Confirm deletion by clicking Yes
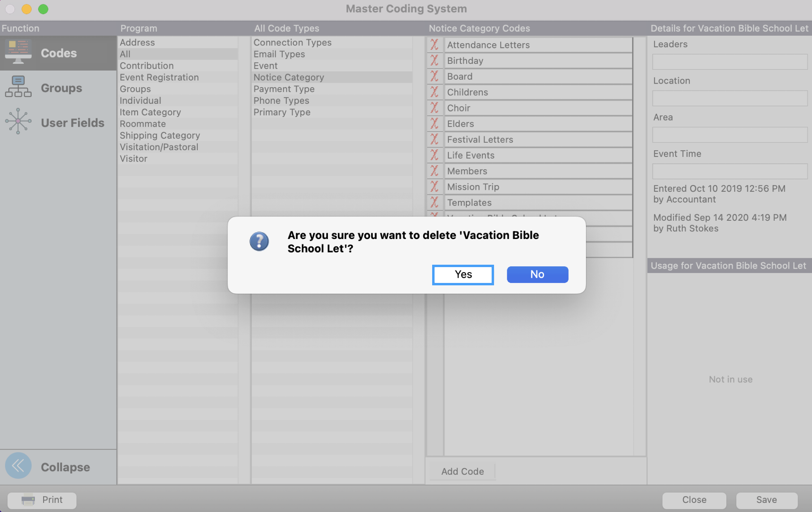 [463, 274]
